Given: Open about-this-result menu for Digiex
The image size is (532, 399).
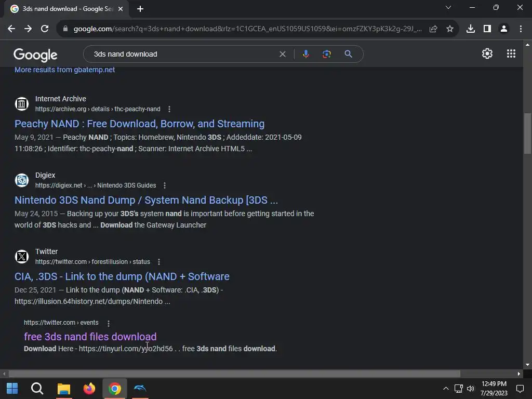Looking at the screenshot, I should (165, 185).
